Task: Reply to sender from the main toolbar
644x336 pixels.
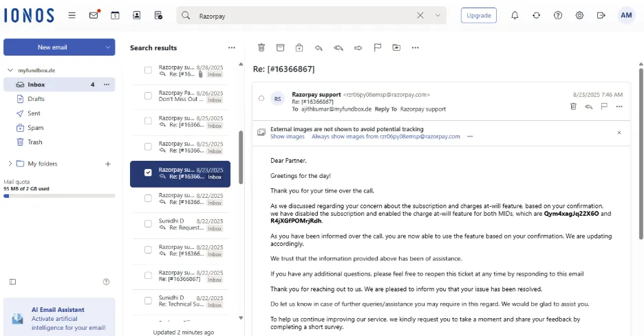Action: [x=319, y=47]
